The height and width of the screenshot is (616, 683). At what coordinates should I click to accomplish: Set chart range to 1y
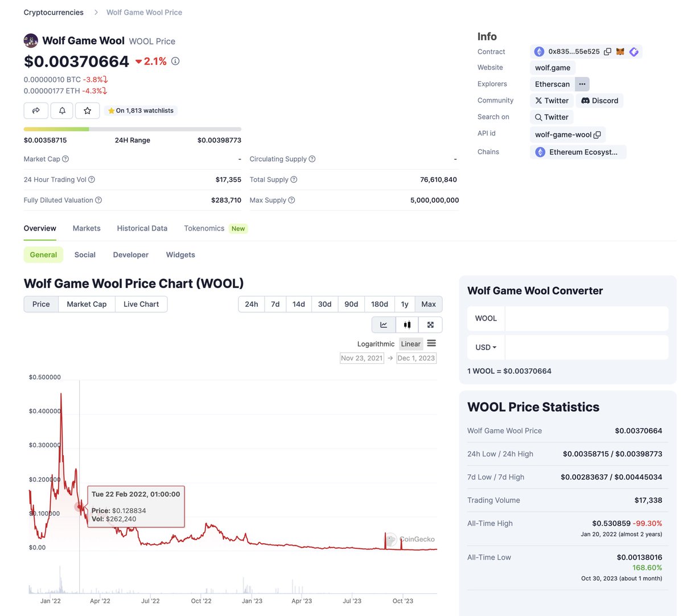(x=405, y=304)
